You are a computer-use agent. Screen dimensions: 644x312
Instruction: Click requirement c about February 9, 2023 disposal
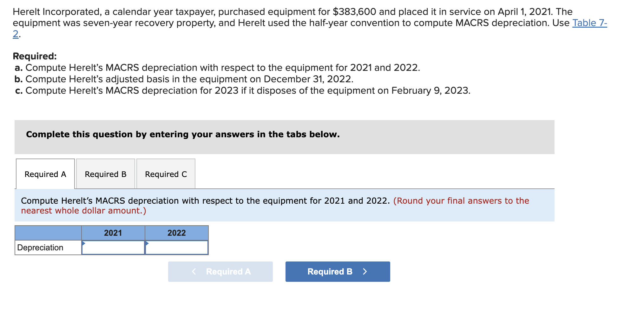click(243, 91)
